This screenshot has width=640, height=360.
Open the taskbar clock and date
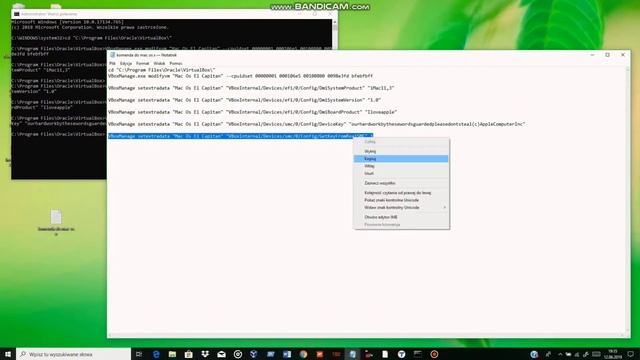pyautogui.click(x=613, y=354)
